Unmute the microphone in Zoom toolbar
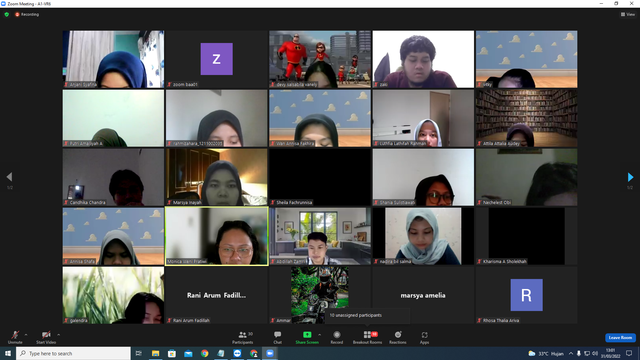This screenshot has width=640, height=360. coord(15,337)
